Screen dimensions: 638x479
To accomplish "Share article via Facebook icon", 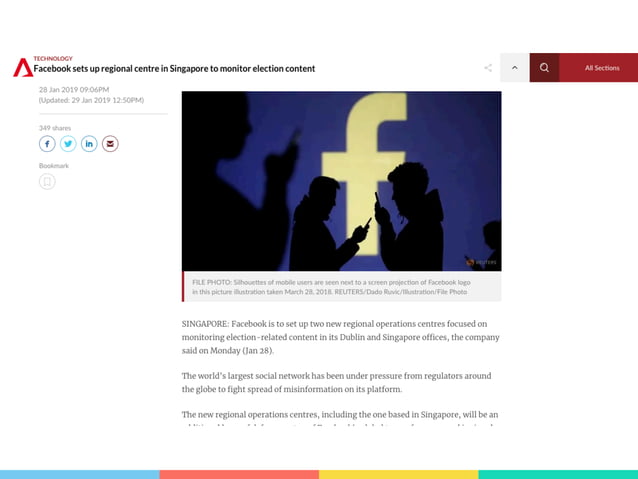I will 47,144.
